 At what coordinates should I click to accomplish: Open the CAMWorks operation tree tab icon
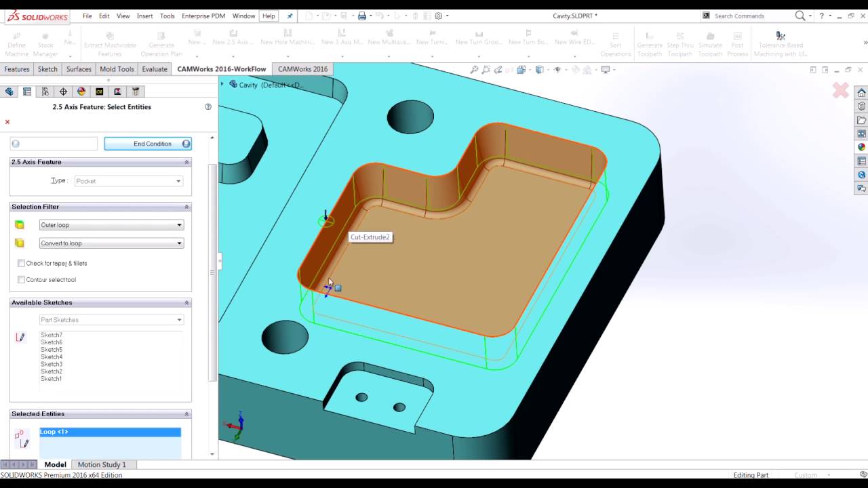[117, 91]
